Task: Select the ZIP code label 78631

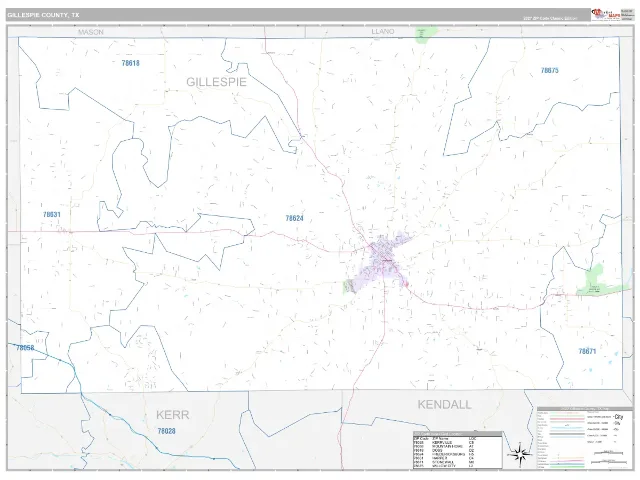Action: (52, 214)
